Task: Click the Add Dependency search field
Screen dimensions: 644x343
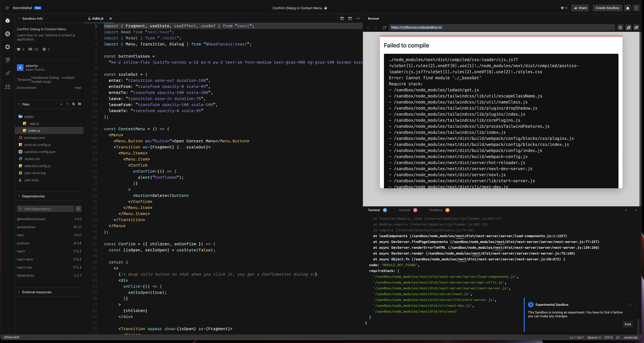Action: click(45, 209)
